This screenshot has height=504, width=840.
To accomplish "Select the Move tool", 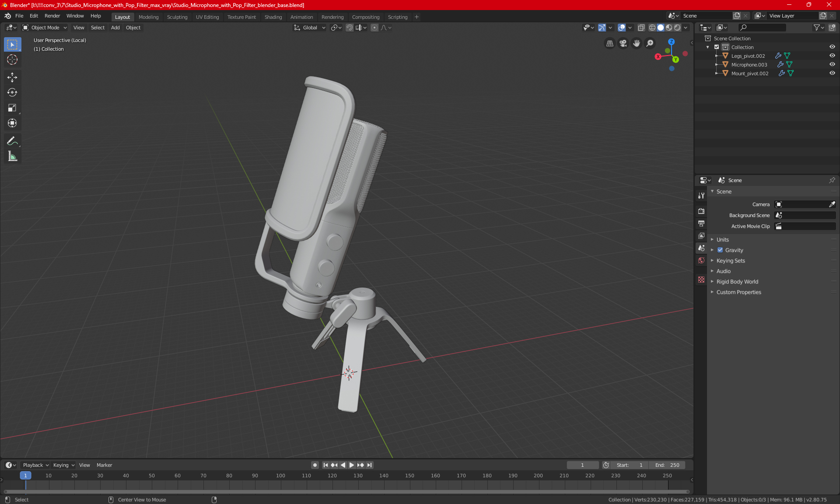I will pos(12,77).
